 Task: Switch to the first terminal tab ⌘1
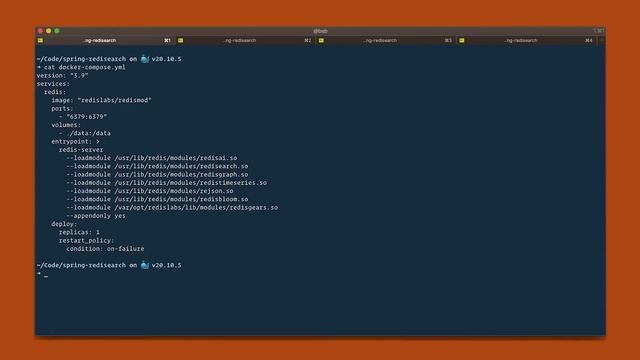point(104,40)
